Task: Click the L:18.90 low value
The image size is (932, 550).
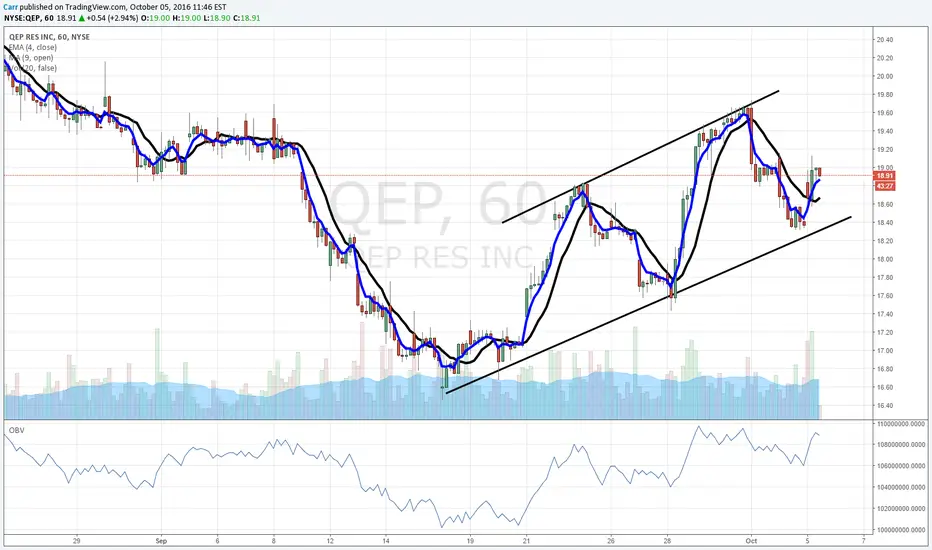Action: click(x=216, y=18)
